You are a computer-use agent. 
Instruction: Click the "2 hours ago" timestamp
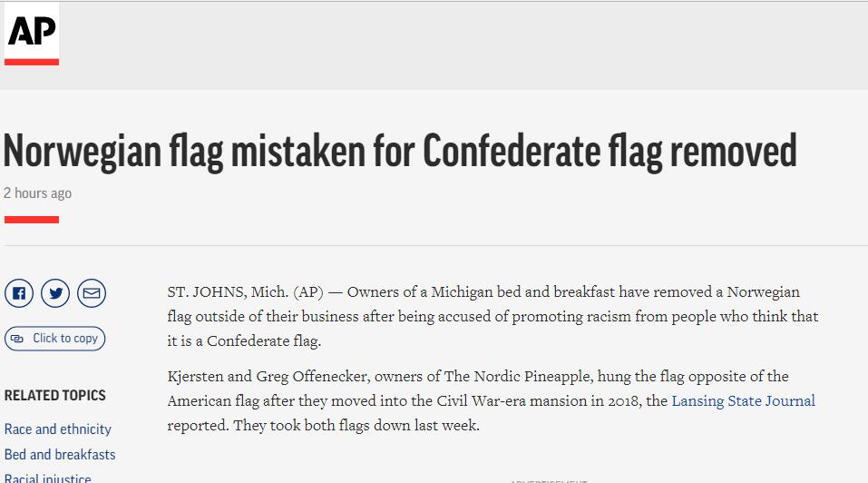click(38, 193)
